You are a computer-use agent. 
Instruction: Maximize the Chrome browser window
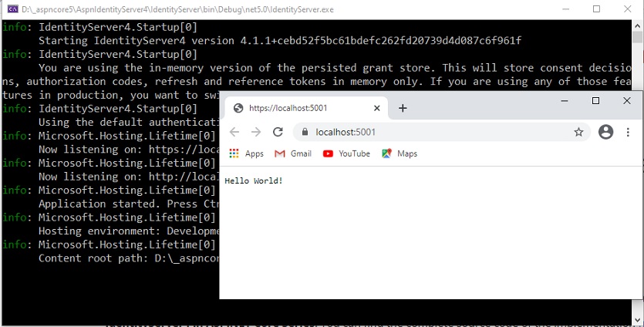coord(595,101)
